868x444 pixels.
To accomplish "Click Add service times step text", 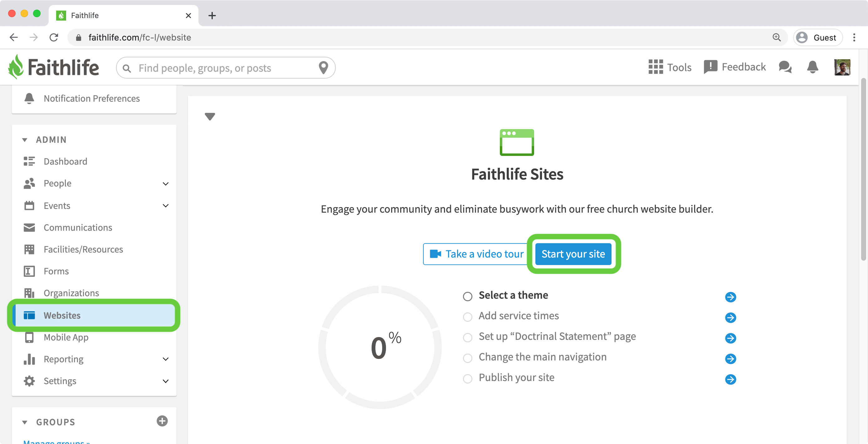I will point(519,316).
